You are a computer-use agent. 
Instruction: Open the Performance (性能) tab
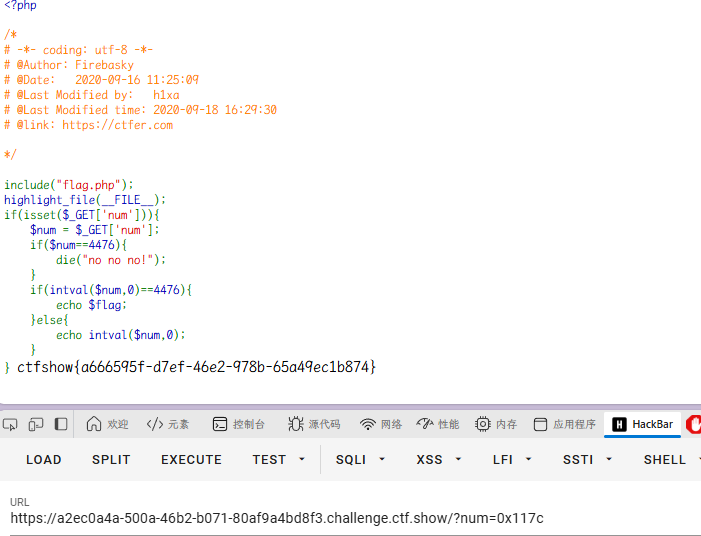tap(438, 424)
